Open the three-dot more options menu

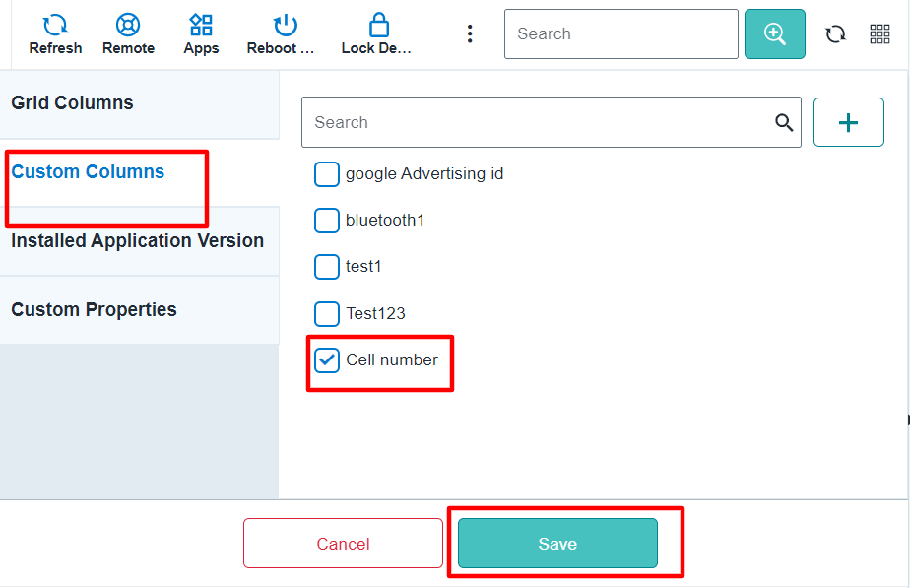pyautogui.click(x=470, y=33)
